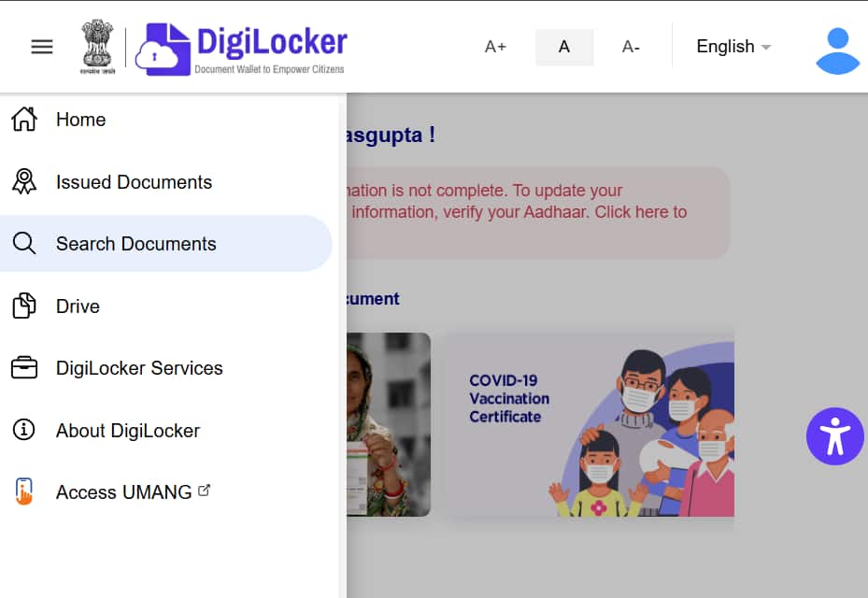This screenshot has width=868, height=598.
Task: Increase font size with A+
Action: [495, 47]
